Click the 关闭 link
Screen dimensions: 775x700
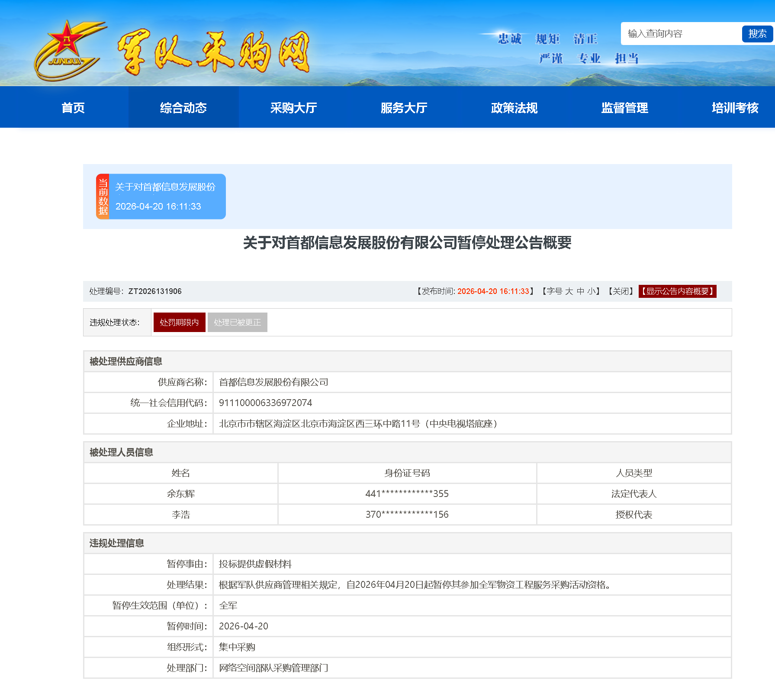tap(621, 291)
